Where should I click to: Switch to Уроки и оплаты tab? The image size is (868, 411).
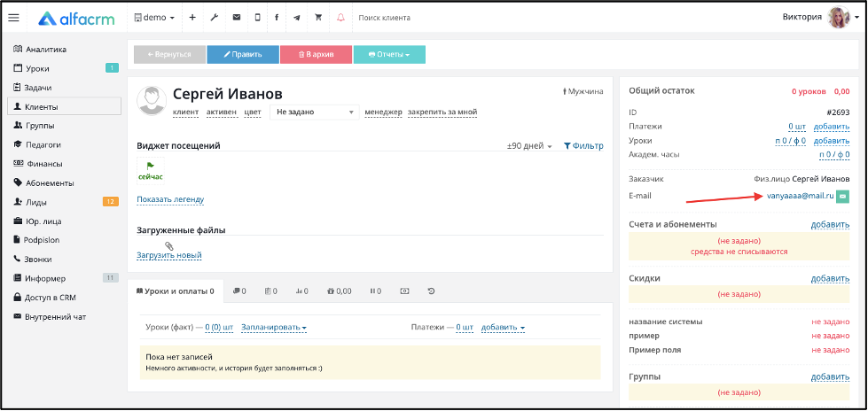[x=176, y=291]
